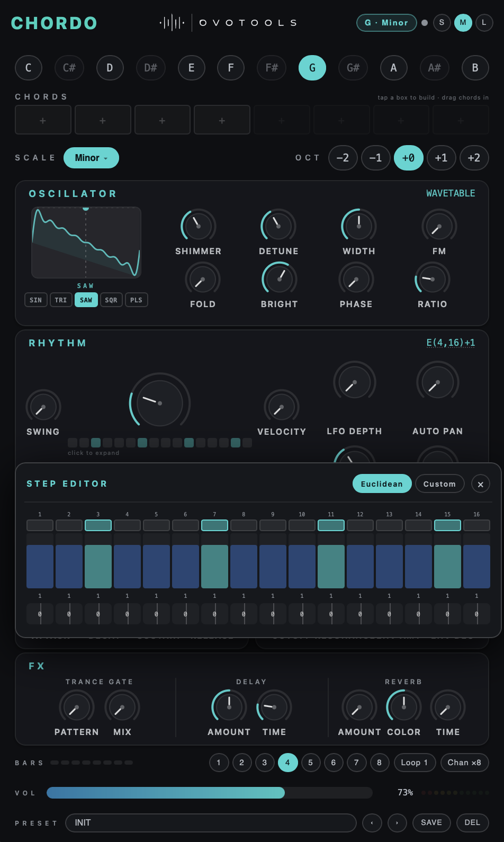The height and width of the screenshot is (842, 504).
Task: Click the Delay Amount knob
Action: (x=229, y=707)
